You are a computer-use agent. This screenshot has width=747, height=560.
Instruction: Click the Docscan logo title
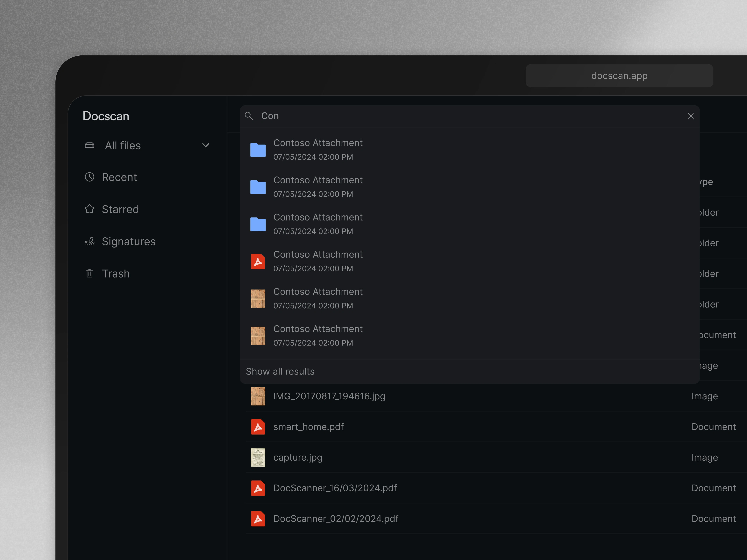[x=106, y=116]
